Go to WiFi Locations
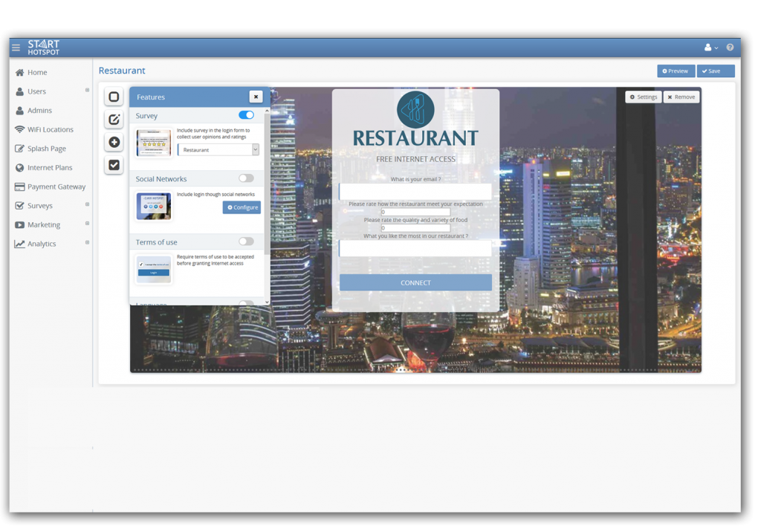The height and width of the screenshot is (532, 761). click(x=51, y=129)
